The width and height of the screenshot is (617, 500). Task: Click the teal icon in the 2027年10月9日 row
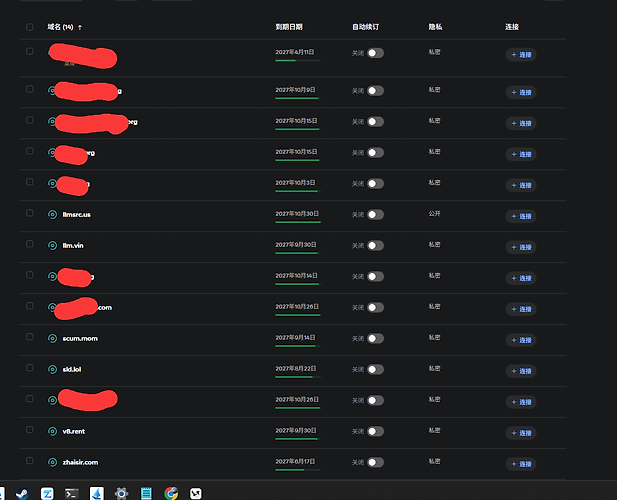[x=52, y=90]
